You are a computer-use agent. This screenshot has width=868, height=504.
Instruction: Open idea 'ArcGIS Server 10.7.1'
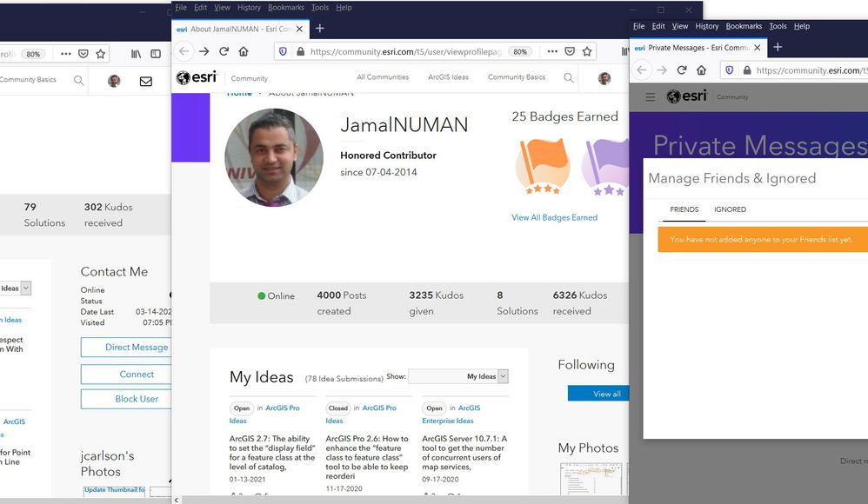(x=464, y=453)
